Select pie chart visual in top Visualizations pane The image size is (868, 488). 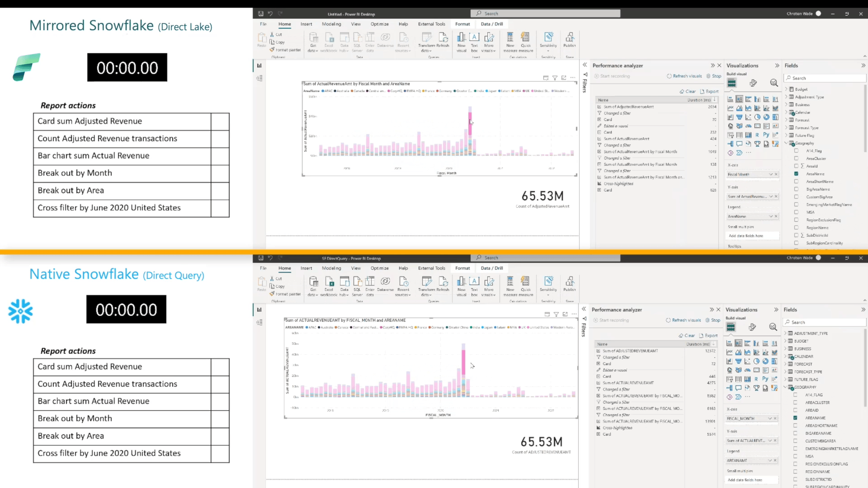point(757,117)
